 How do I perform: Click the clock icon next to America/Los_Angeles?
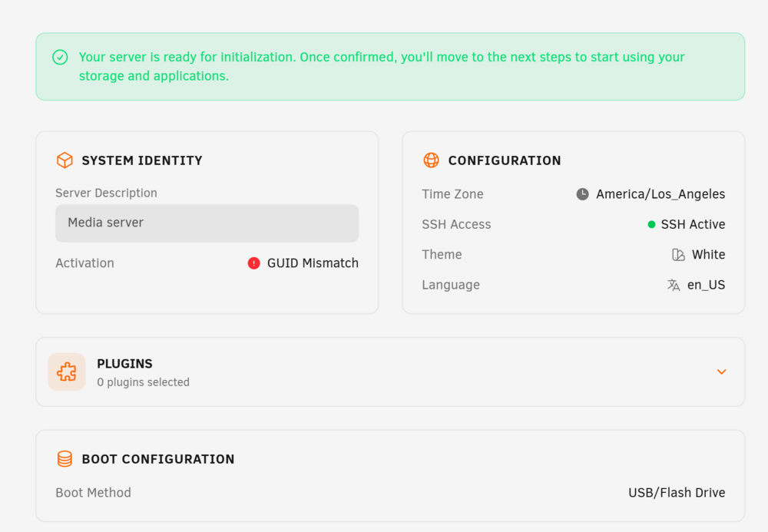point(582,194)
